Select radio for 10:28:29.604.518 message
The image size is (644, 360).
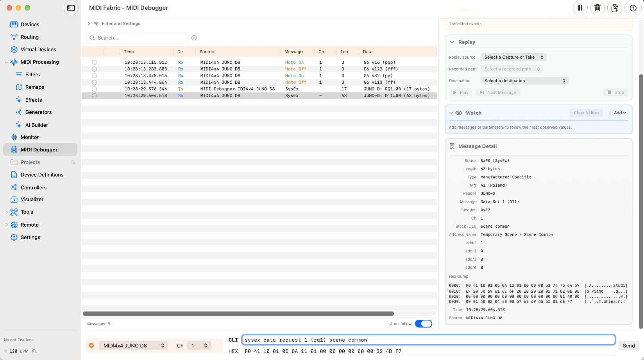(x=94, y=95)
